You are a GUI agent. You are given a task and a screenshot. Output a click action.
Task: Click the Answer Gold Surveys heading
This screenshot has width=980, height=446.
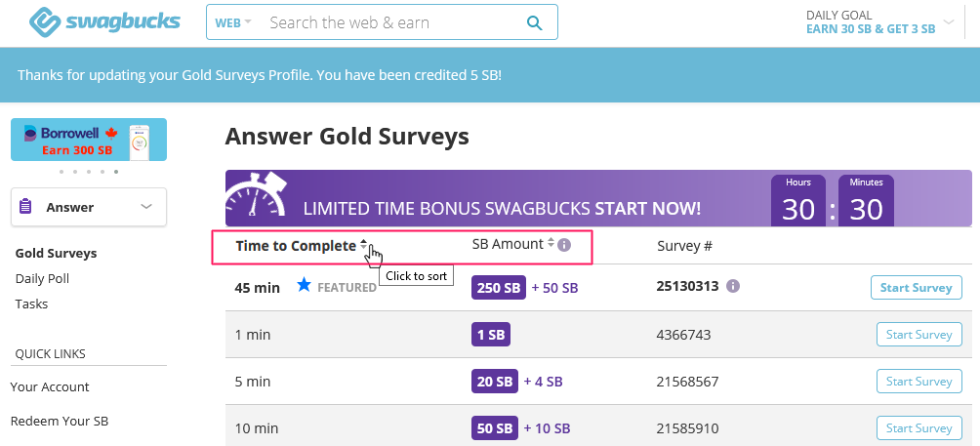point(347,136)
